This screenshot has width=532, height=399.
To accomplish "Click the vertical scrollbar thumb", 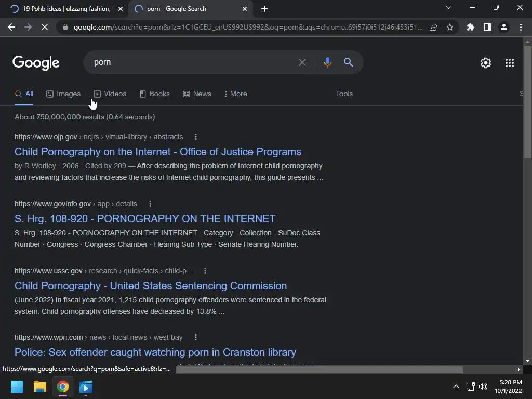I will tap(527, 102).
